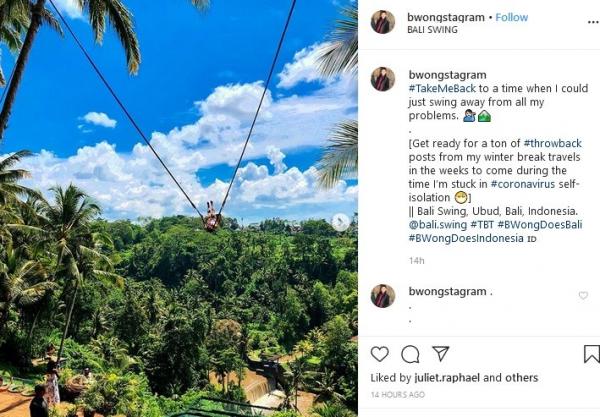The height and width of the screenshot is (417, 600).
Task: Open the #BWongDoesIndonesia hashtag
Action: [465, 239]
